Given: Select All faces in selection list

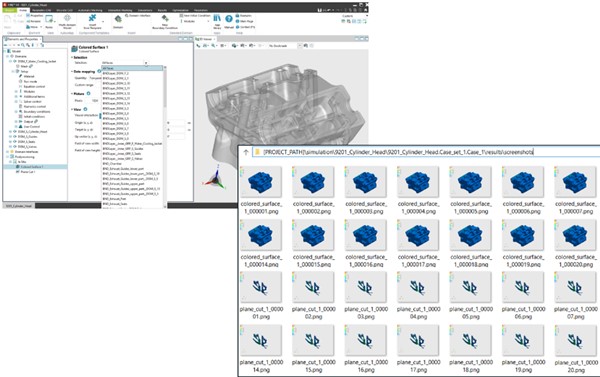Looking at the screenshot, I should (x=132, y=68).
